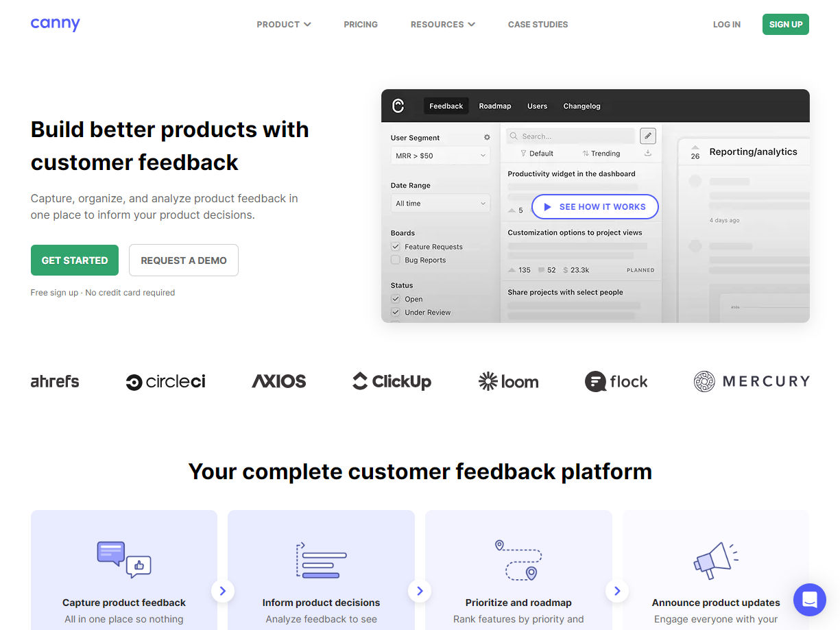Open the Changelog tab
Image resolution: width=840 pixels, height=630 pixels.
[581, 106]
